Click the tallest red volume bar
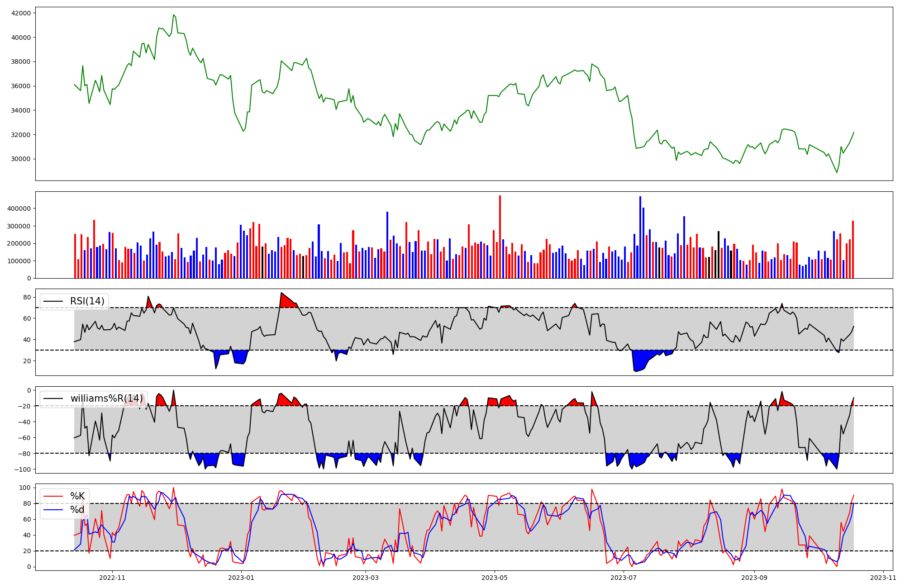905x588 pixels. coord(500,237)
